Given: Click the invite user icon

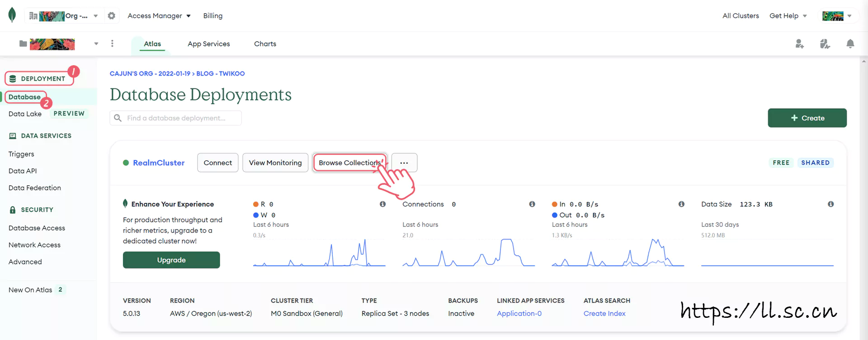Looking at the screenshot, I should tap(799, 43).
